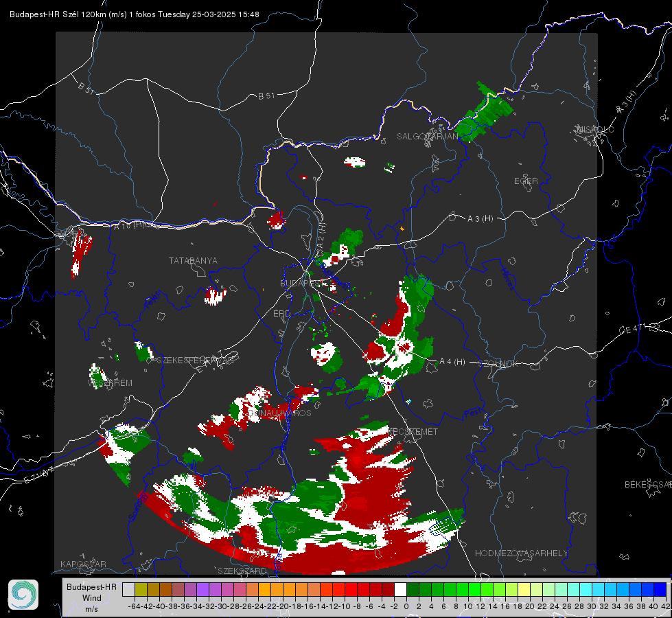Image resolution: width=672 pixels, height=618 pixels.
Task: Click the A 3 (H) label near Miskolc
Action: coord(627,102)
